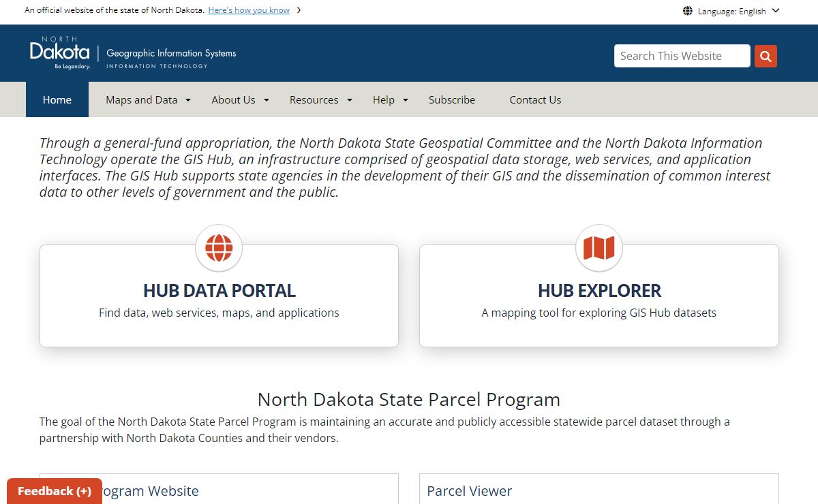Expand the About Us menu

pos(241,99)
